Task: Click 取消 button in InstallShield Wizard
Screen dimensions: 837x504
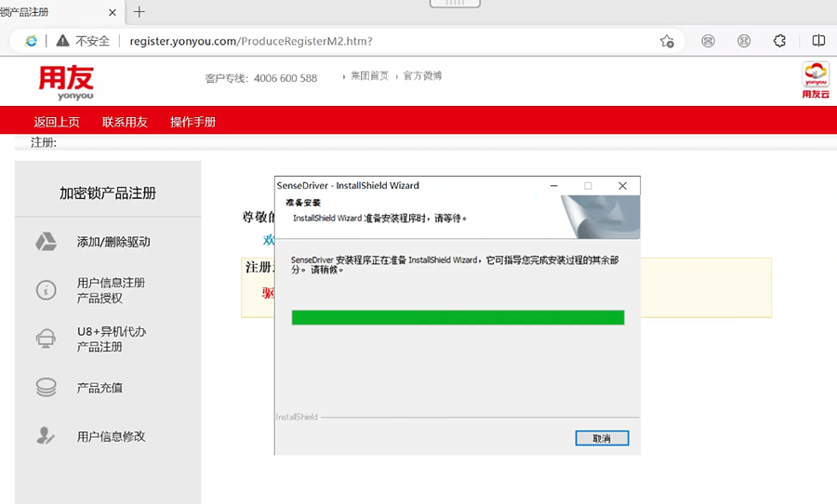Action: 602,438
